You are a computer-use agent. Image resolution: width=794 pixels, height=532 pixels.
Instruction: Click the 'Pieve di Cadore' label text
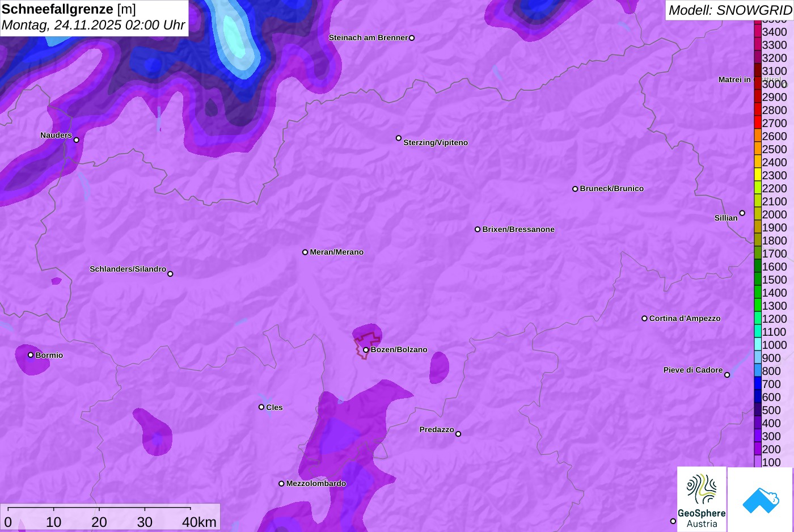(693, 370)
